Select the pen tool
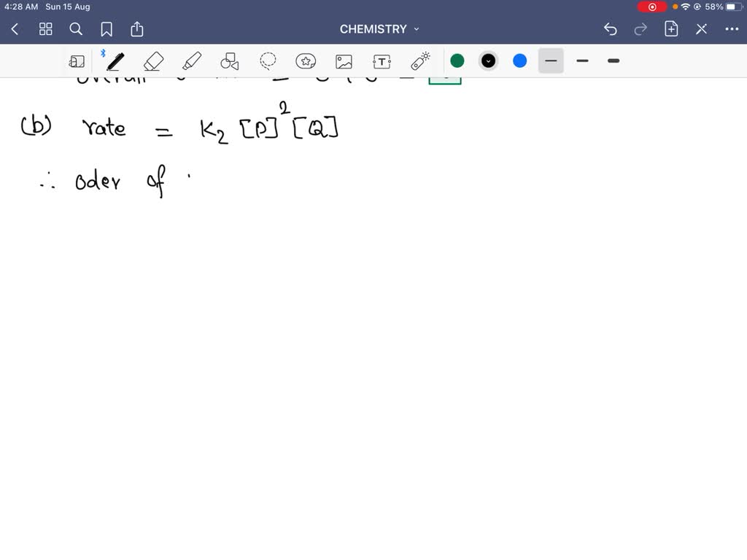The image size is (747, 560). pos(114,61)
